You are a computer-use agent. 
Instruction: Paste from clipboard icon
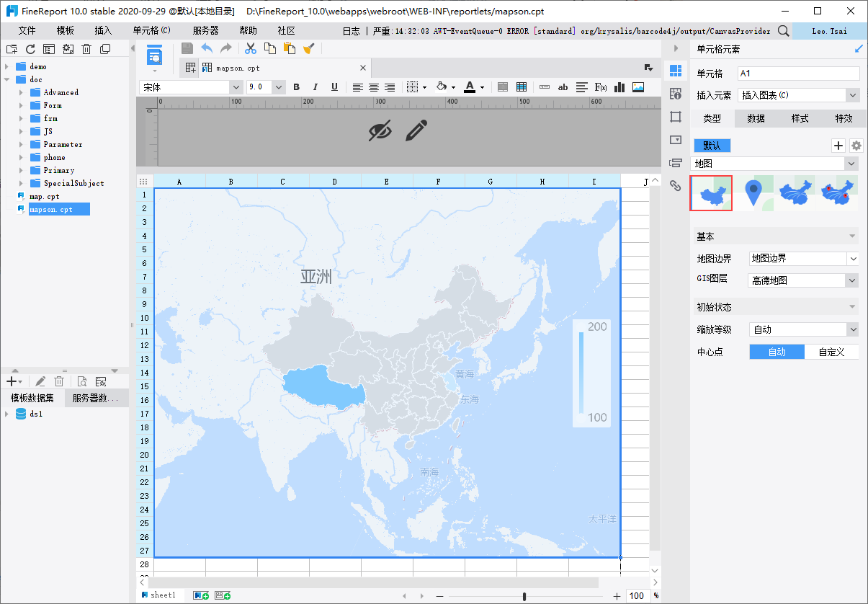pos(290,48)
